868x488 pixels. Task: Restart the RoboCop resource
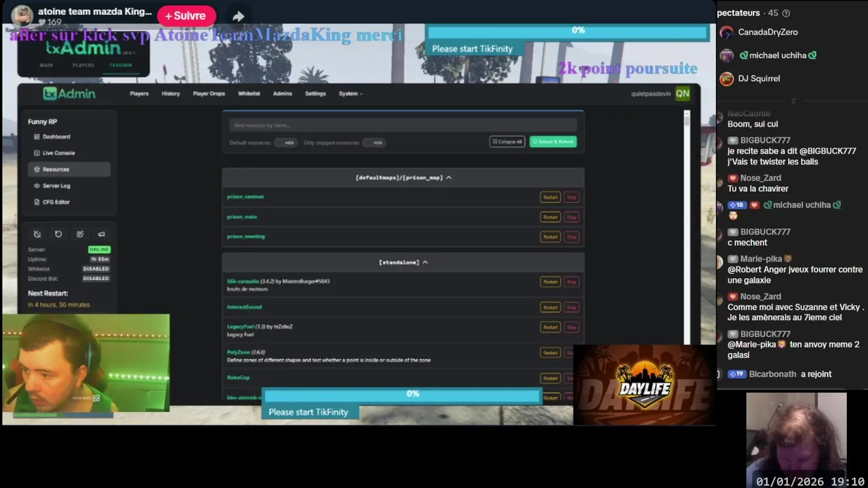[550, 378]
